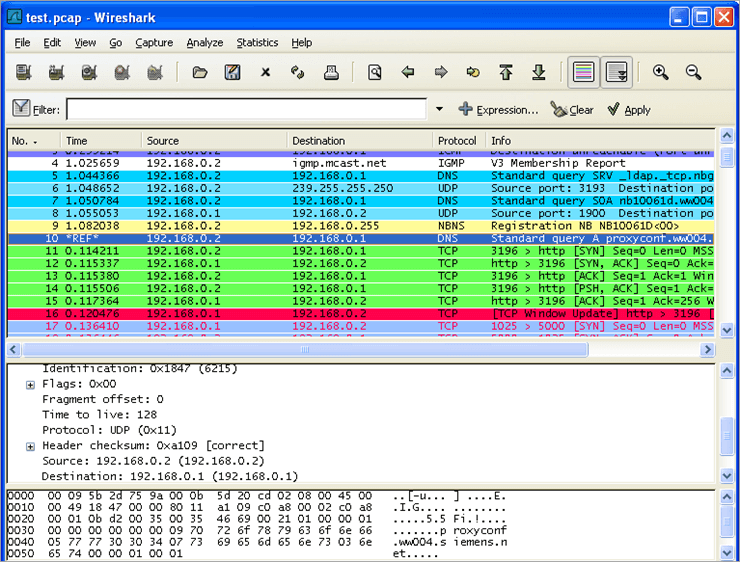Sort by the Time column header
This screenshot has height=562, width=740.
[x=101, y=141]
